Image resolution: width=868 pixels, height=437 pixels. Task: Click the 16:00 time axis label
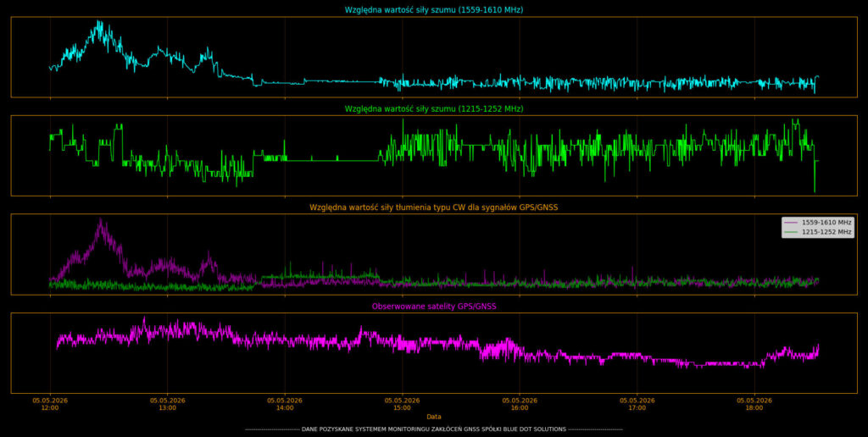pos(520,404)
